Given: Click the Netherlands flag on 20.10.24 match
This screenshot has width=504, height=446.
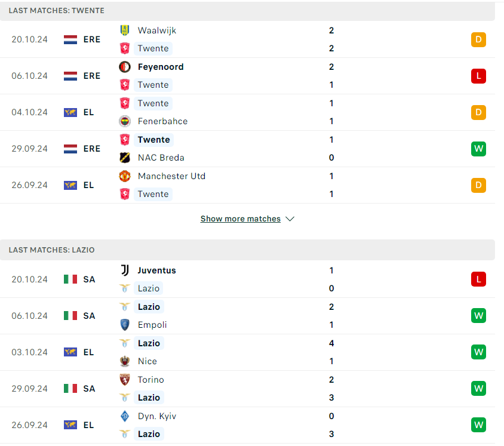Looking at the screenshot, I should 70,39.
